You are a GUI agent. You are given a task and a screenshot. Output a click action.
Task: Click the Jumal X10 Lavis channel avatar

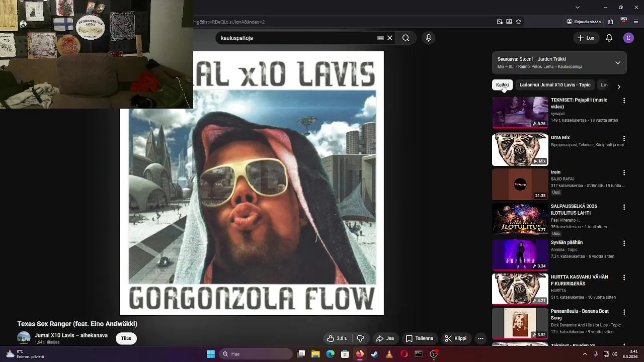pyautogui.click(x=24, y=338)
